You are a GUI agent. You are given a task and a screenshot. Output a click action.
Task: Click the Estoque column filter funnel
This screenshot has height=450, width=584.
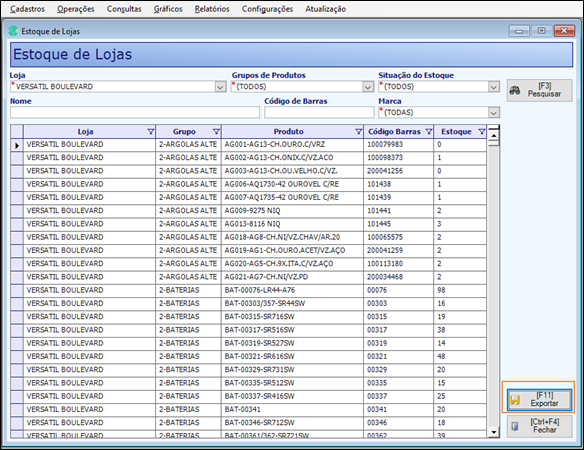[x=482, y=132]
